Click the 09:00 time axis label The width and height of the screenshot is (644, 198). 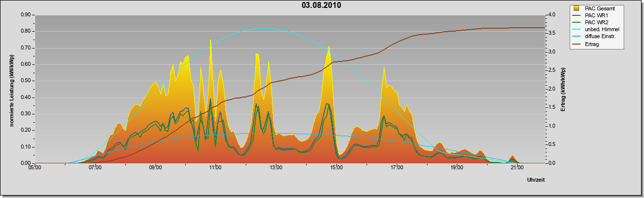pos(155,168)
